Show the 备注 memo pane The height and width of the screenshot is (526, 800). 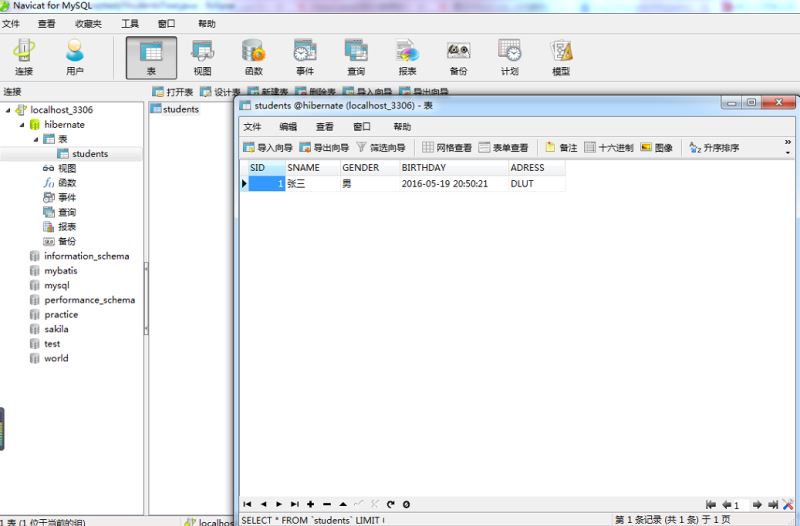(561, 147)
